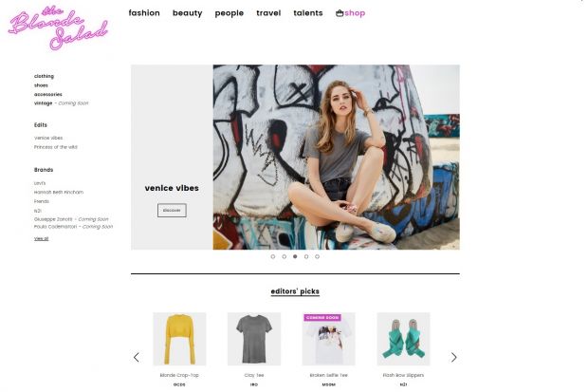Open the teal Flash Bow Slippers thumbnail
588x392 pixels.
point(403,339)
